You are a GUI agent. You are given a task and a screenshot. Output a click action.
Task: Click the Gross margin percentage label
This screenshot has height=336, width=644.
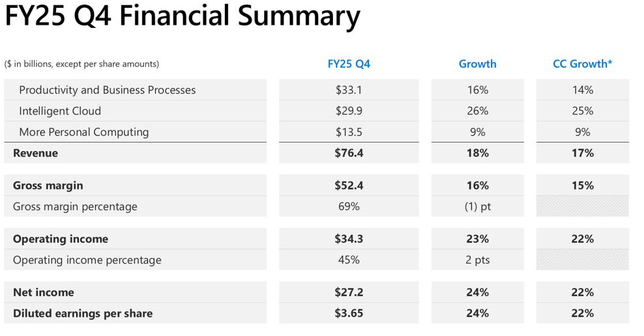point(75,206)
